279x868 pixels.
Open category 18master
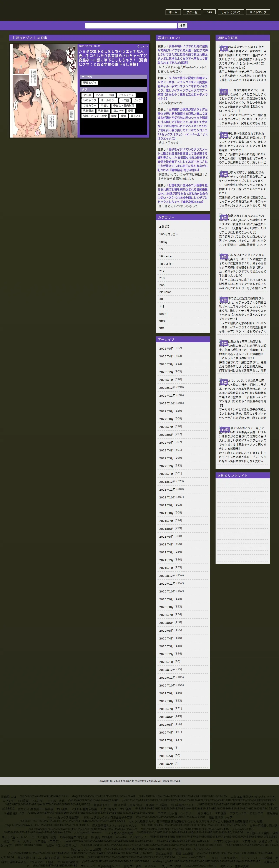click(166, 256)
